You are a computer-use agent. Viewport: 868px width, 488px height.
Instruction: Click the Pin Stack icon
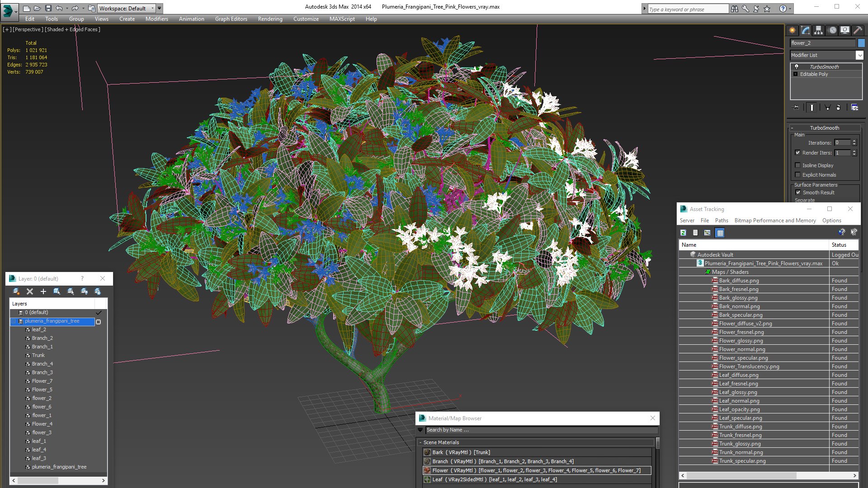797,108
